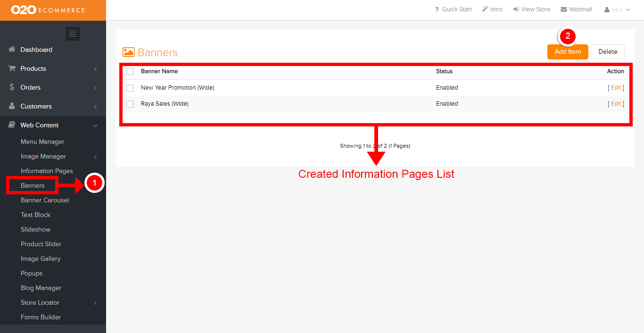
Task: Open the user account dropdown arrow
Action: (x=627, y=9)
